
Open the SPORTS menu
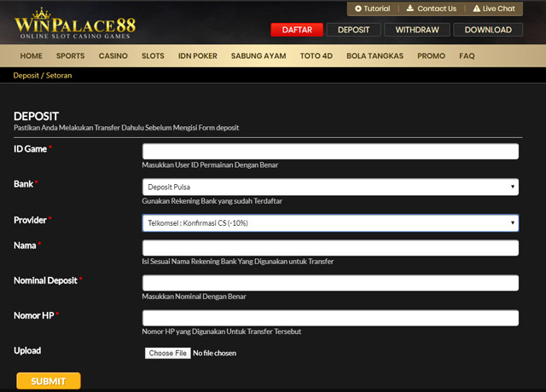tap(70, 56)
